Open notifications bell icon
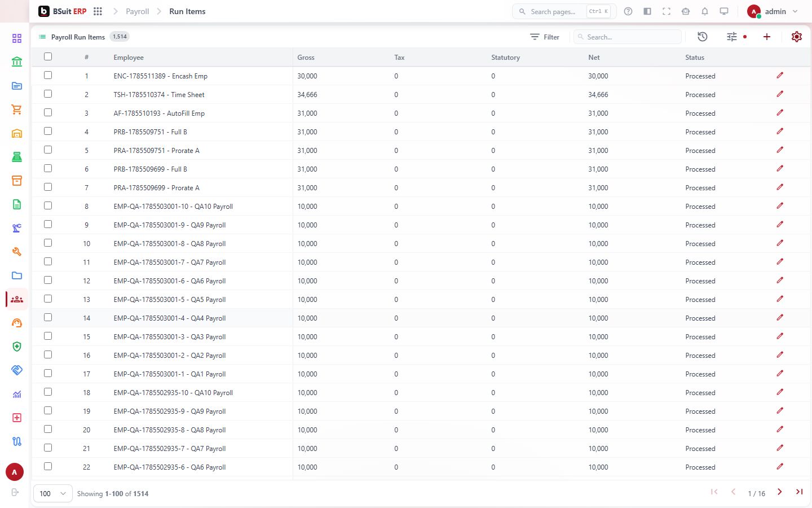The height and width of the screenshot is (508, 812). coord(705,11)
